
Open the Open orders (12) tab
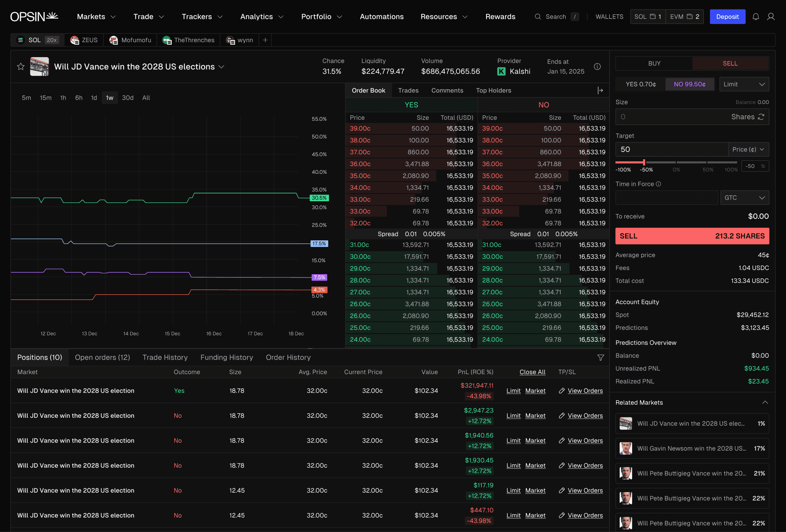pos(102,357)
